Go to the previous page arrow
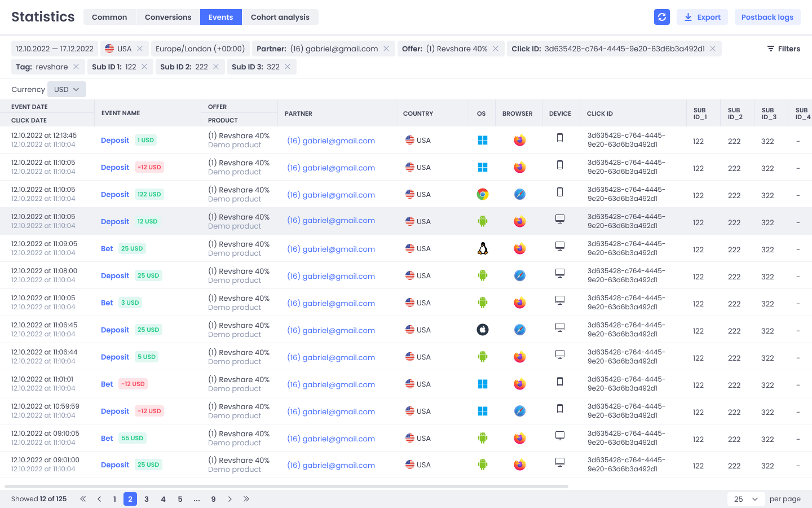The image size is (812, 508). [99, 499]
